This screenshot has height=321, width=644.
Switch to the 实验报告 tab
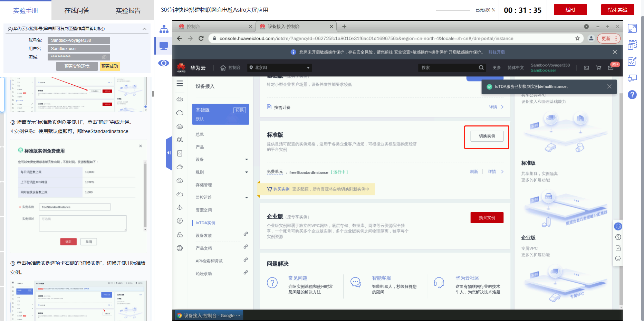pyautogui.click(x=128, y=10)
